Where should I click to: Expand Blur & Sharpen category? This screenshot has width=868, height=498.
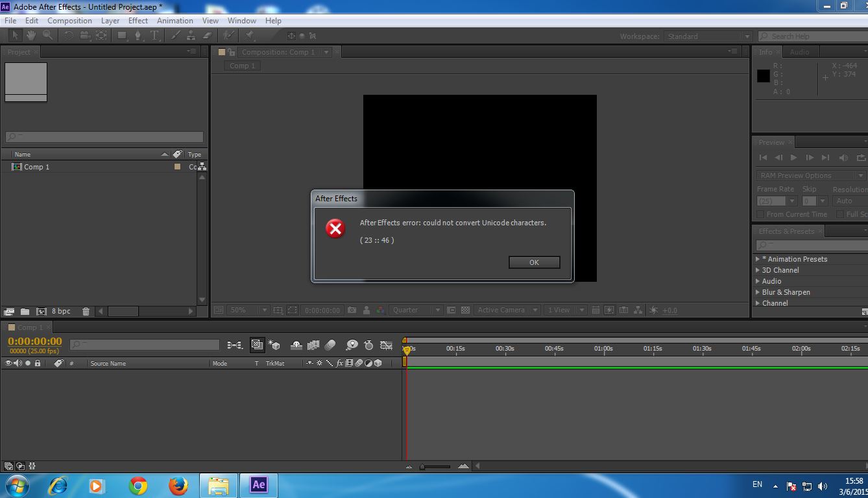click(758, 292)
